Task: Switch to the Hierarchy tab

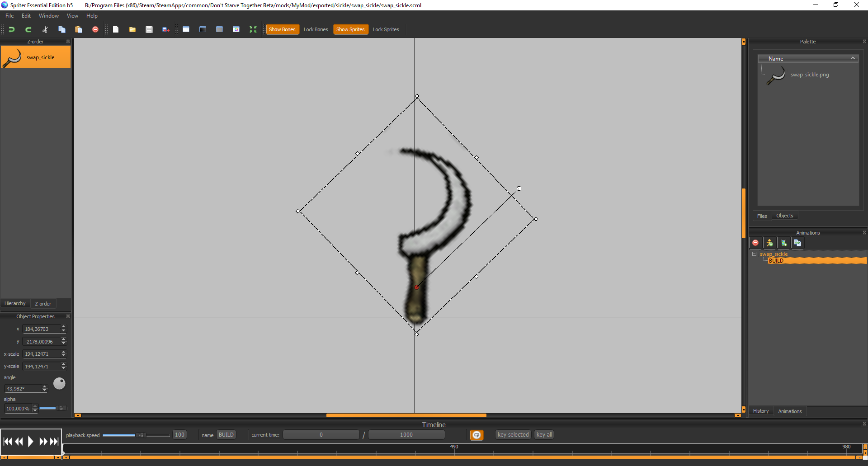Action: 15,304
